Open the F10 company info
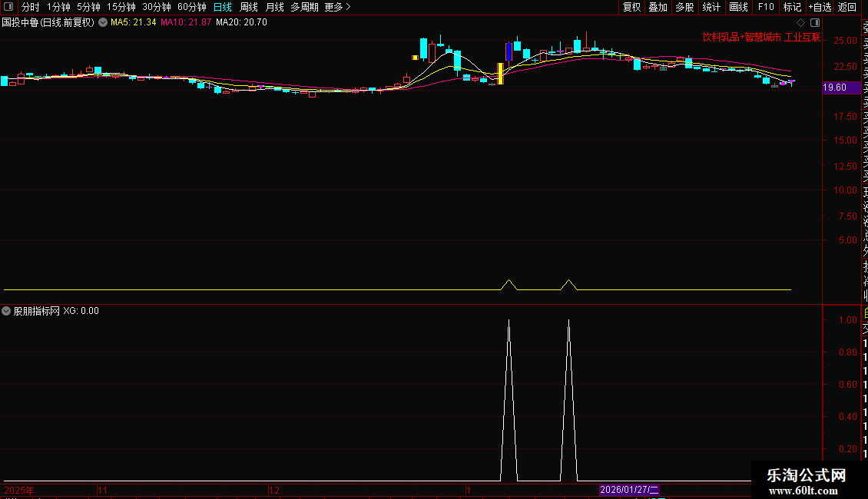Screen dimensions: 868x499 click(766, 7)
